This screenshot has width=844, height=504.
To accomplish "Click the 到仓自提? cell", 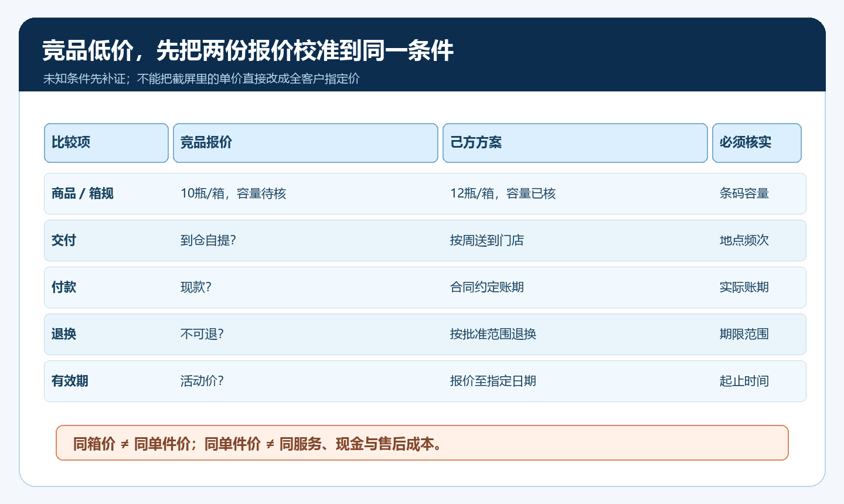I will pyautogui.click(x=208, y=240).
